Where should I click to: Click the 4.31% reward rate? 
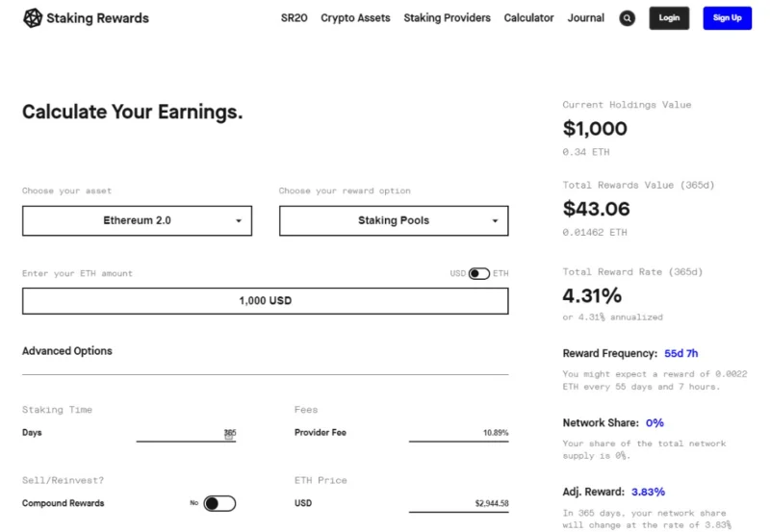tap(592, 296)
